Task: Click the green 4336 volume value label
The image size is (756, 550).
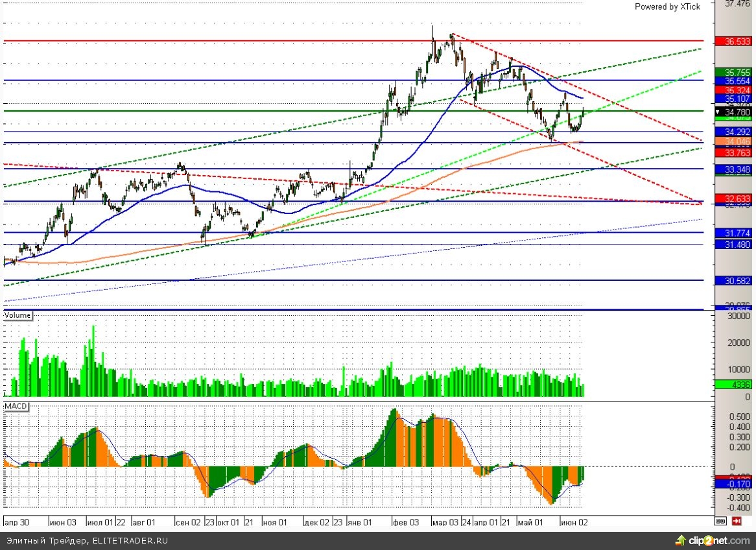Action: [733, 384]
